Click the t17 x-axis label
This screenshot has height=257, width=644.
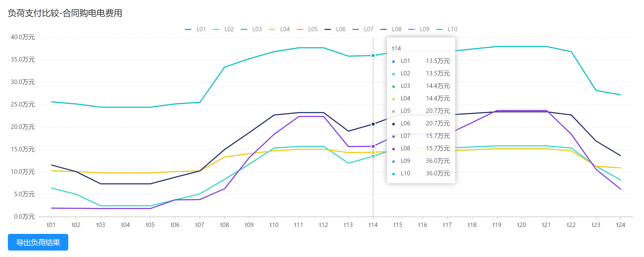447,225
